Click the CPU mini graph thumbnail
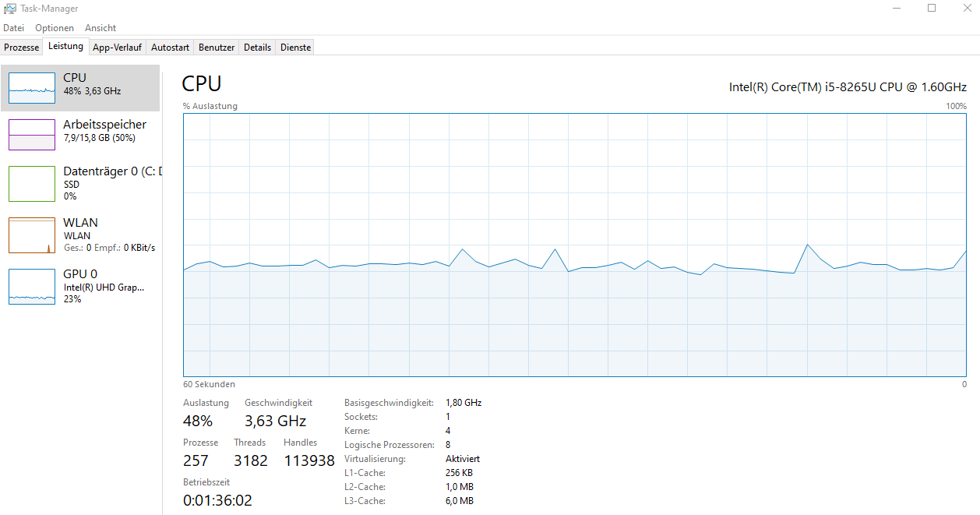This screenshot has height=515, width=980. pyautogui.click(x=32, y=88)
